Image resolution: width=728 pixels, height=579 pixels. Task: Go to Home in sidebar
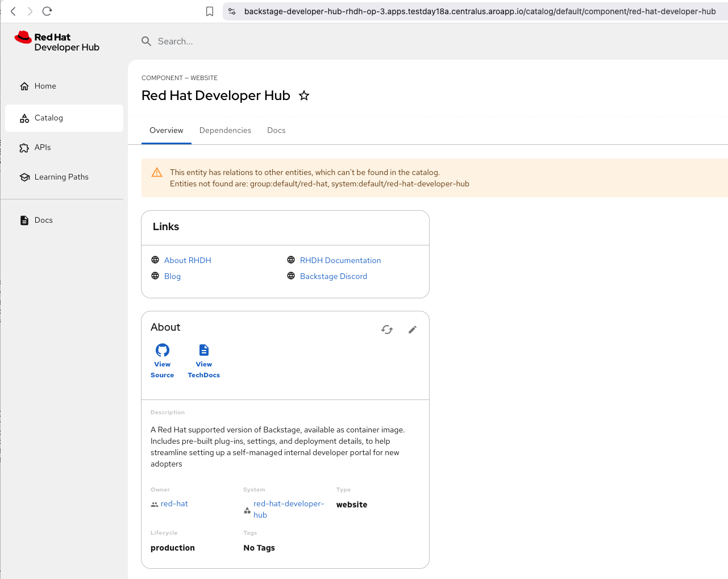click(45, 86)
